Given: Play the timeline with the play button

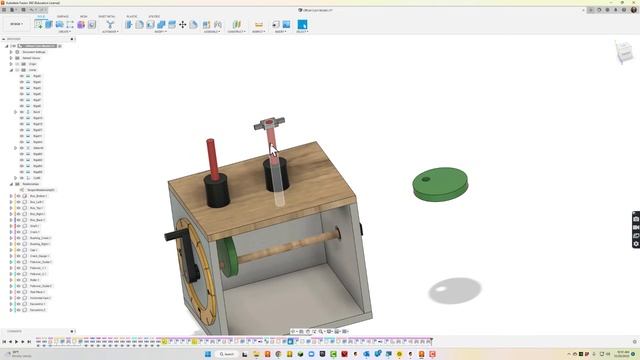Looking at the screenshot, I should pos(17,342).
